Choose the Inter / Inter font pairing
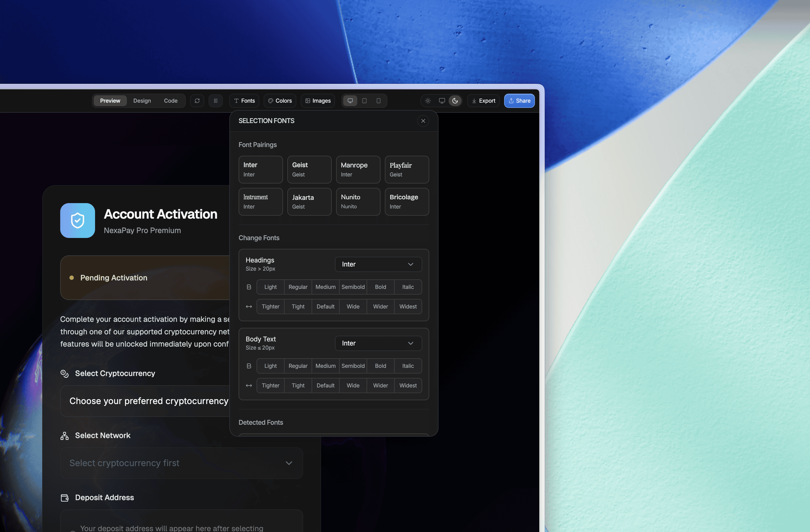This screenshot has height=532, width=810. pyautogui.click(x=261, y=169)
